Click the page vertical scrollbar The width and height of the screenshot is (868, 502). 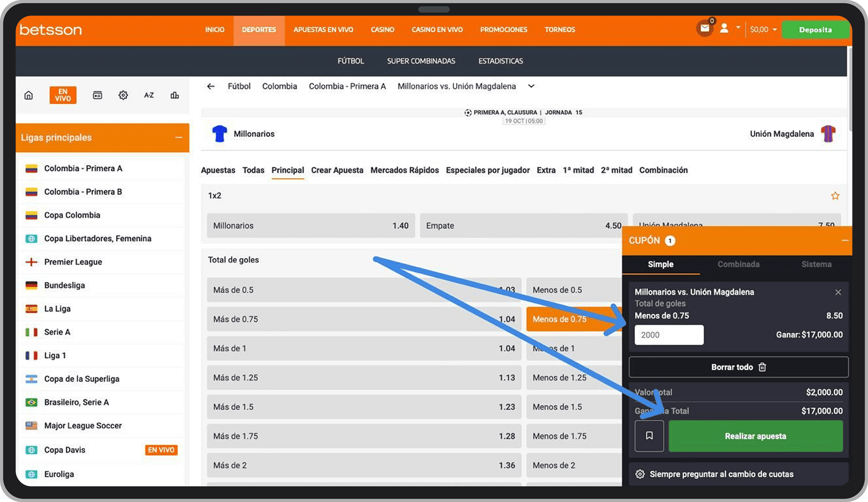click(850, 89)
